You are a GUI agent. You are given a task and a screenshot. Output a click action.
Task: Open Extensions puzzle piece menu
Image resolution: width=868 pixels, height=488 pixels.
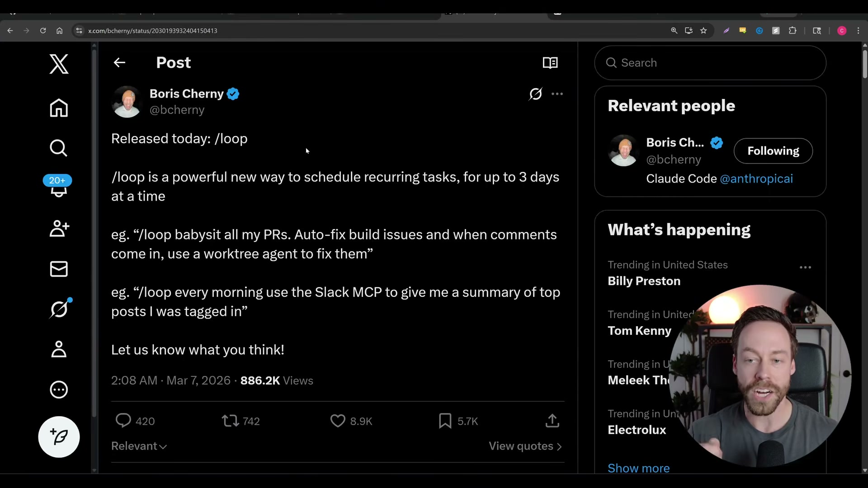point(793,31)
